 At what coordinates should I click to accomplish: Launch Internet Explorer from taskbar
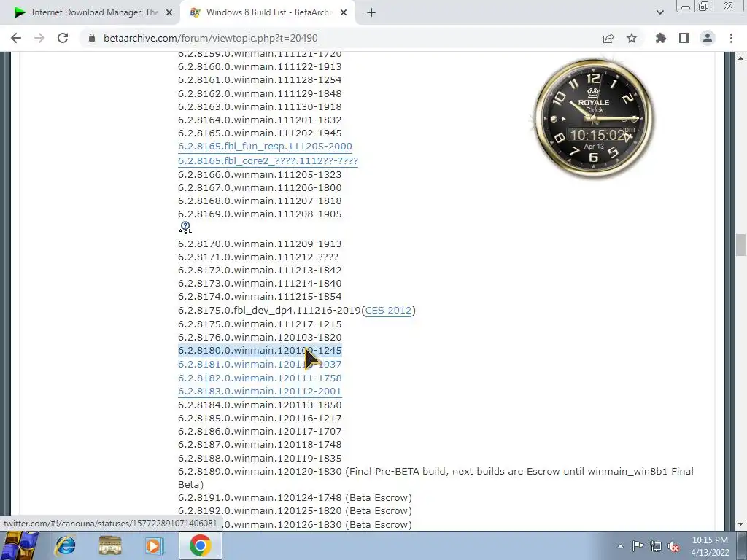65,545
